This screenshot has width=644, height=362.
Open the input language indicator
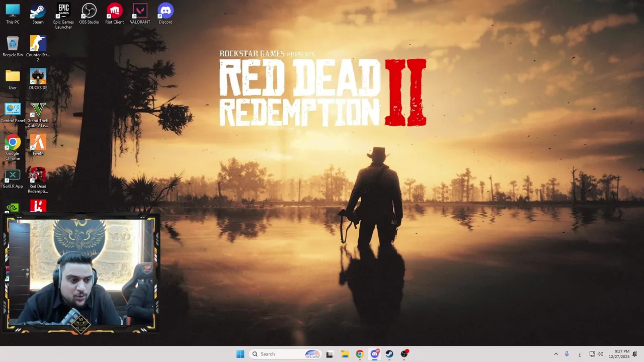(x=580, y=354)
